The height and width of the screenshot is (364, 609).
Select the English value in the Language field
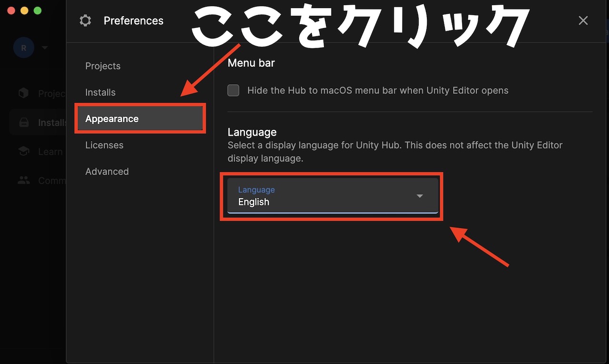coord(254,202)
